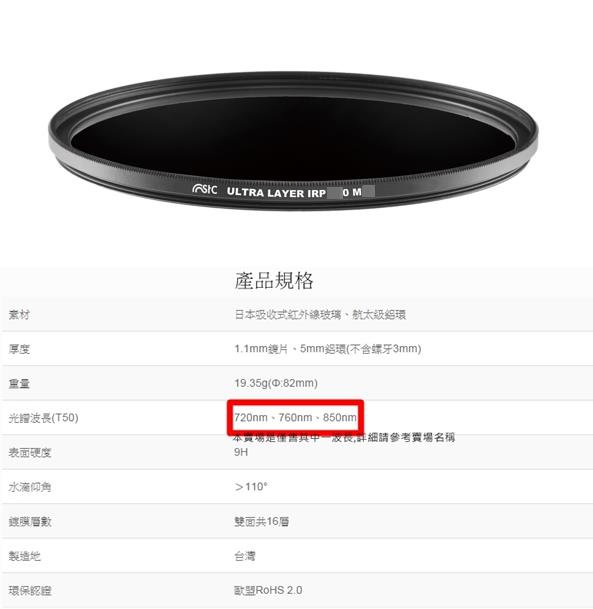Click the 本賣場是僅售其中一波長 note
This screenshot has width=593, height=609.
coord(344,438)
